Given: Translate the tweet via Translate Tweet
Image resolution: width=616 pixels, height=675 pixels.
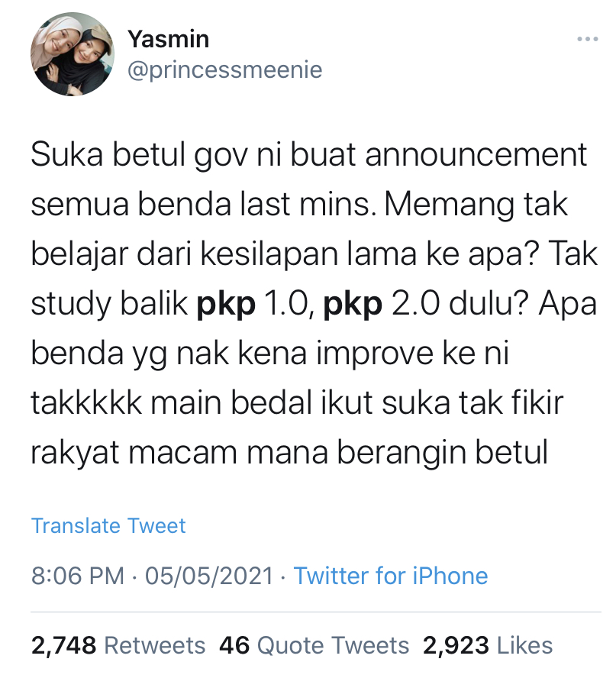Looking at the screenshot, I should point(108,525).
